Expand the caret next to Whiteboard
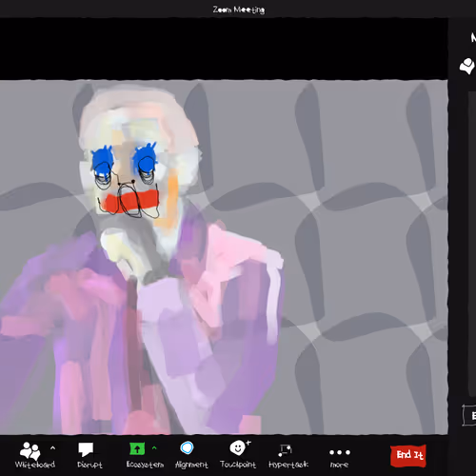Image resolution: width=476 pixels, height=476 pixels. (52, 447)
